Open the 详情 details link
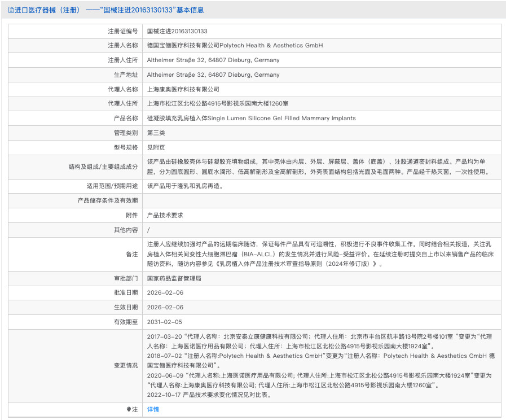Image resolution: width=506 pixels, height=420 pixels. click(153, 409)
